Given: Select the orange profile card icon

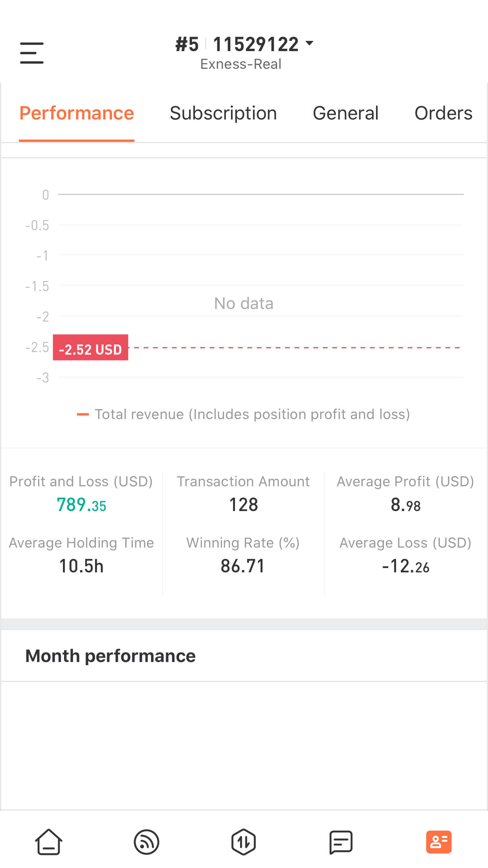Looking at the screenshot, I should 438,842.
